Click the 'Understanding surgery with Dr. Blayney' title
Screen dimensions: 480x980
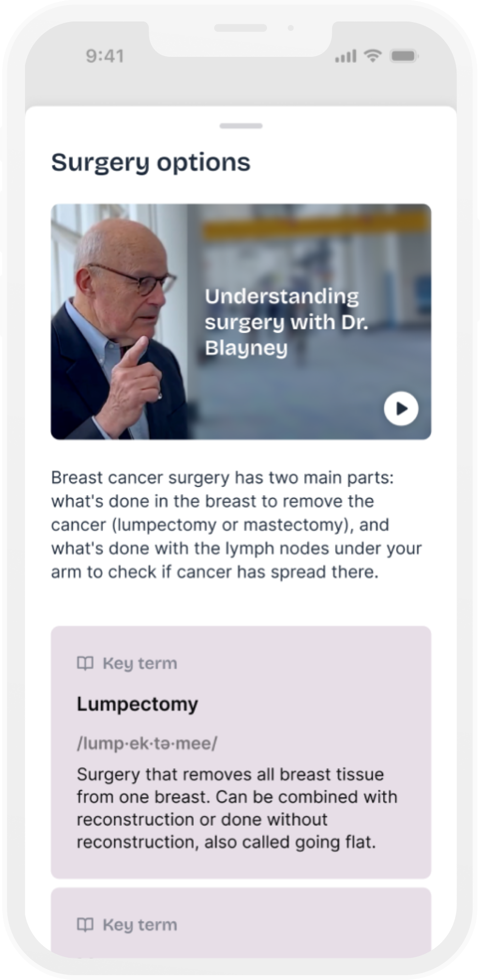tap(286, 322)
